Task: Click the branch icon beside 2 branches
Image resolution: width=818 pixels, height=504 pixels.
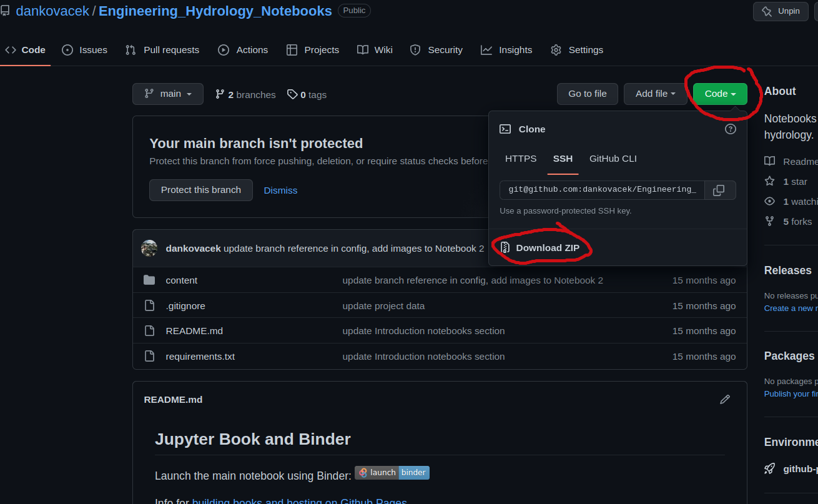Action: pos(220,94)
